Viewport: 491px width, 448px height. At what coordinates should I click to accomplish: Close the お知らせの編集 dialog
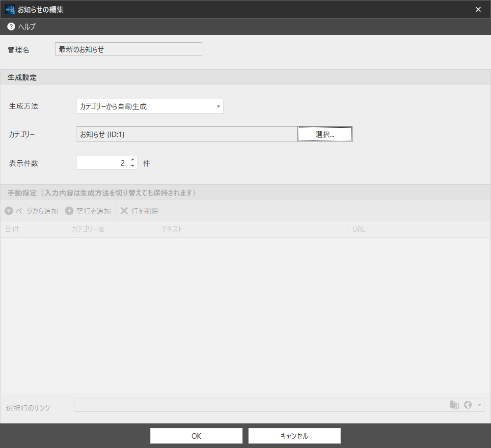478,9
